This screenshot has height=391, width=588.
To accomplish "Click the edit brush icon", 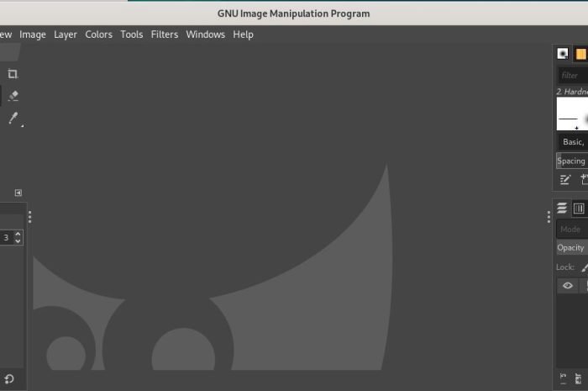I will point(564,180).
